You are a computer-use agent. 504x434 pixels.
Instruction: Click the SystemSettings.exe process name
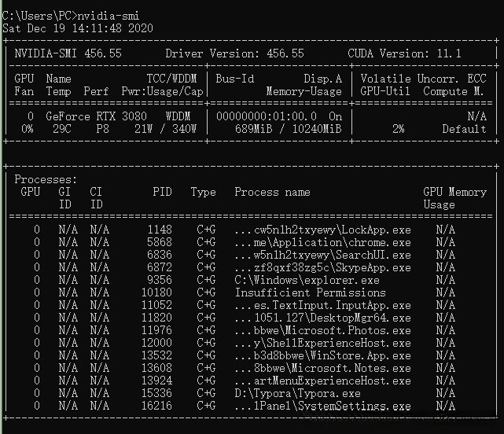[x=322, y=406]
